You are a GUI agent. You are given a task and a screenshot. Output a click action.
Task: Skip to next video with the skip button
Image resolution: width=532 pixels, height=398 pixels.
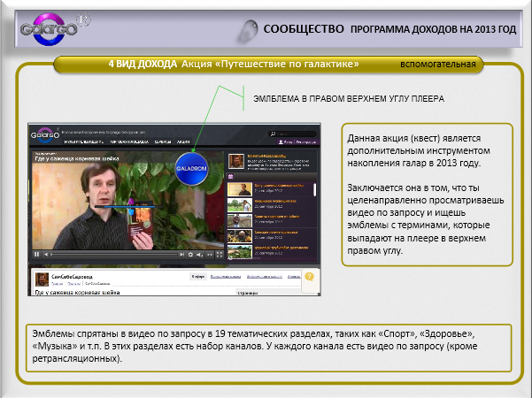(x=181, y=254)
